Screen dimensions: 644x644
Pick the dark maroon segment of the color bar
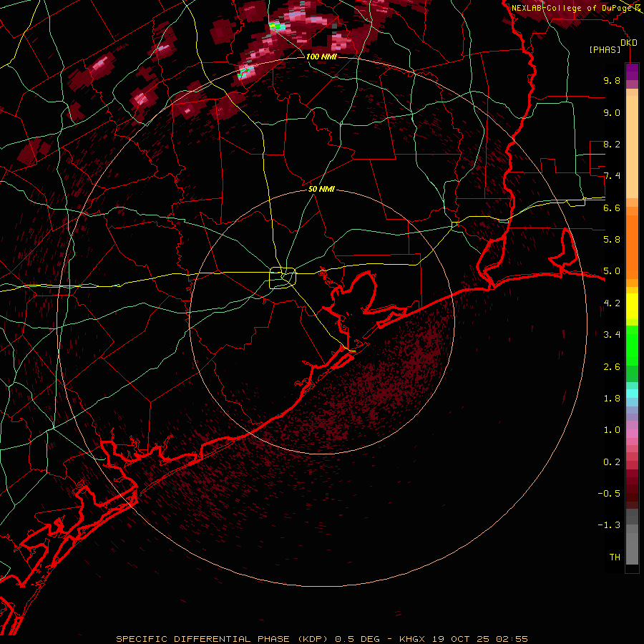pos(632,489)
